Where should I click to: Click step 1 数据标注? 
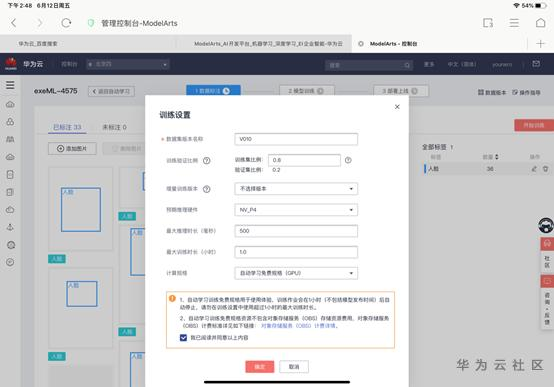(213, 91)
